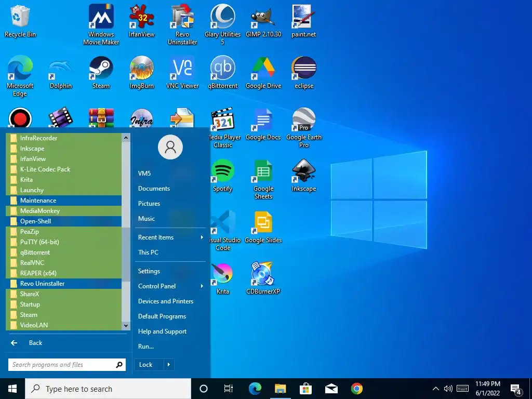Open Run... dialog entry
The width and height of the screenshot is (532, 399).
[x=146, y=347]
